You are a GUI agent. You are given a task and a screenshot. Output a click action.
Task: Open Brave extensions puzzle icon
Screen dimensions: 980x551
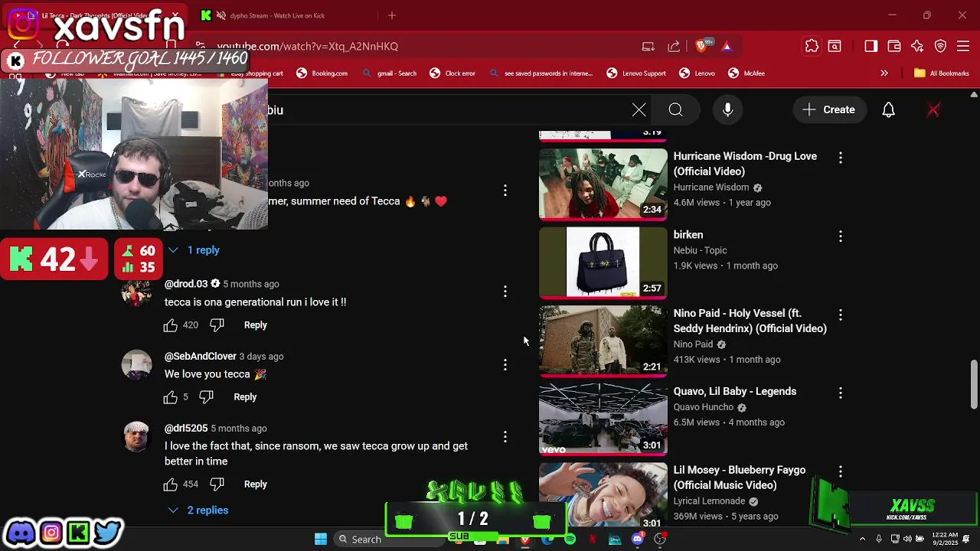point(812,46)
